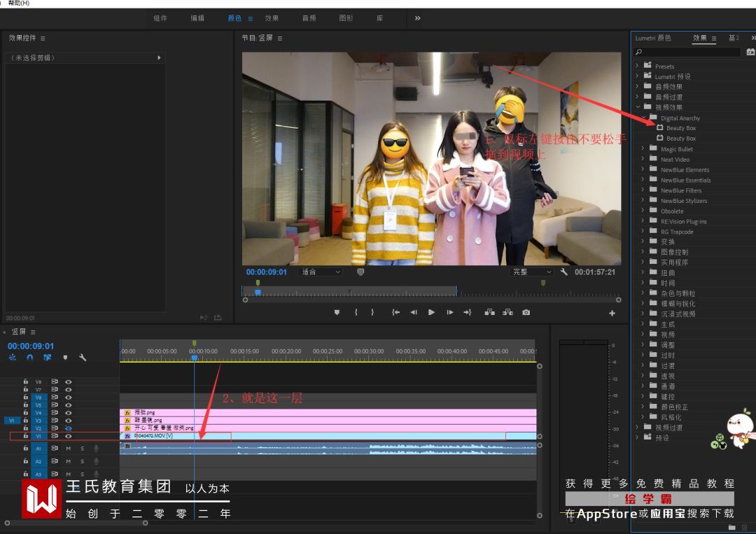The width and height of the screenshot is (756, 534).
Task: Open timeline display settings wrench
Action: (x=83, y=358)
